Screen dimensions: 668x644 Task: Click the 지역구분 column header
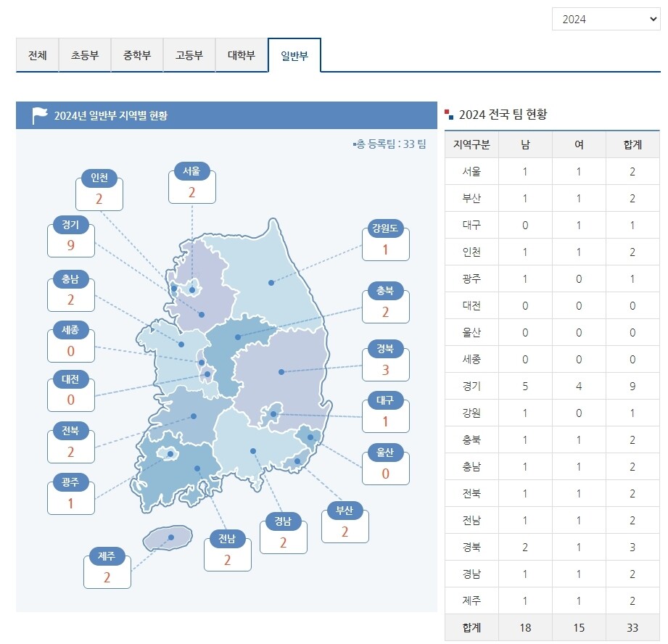(471, 144)
